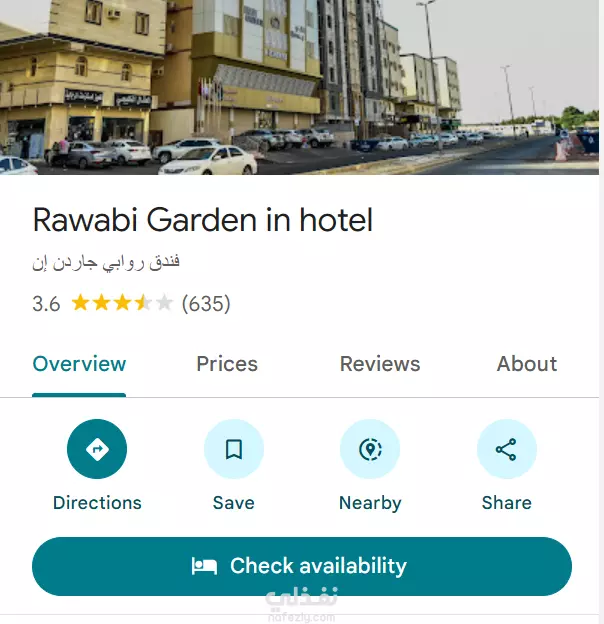Screen dimensions: 604x624
Task: Click the Nearby text label
Action: tap(370, 503)
